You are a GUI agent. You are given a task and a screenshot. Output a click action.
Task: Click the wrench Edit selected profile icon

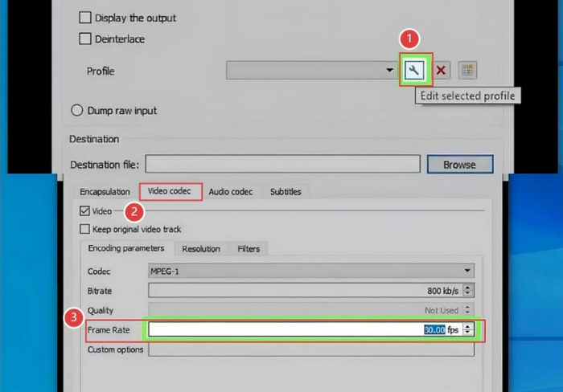(x=414, y=71)
